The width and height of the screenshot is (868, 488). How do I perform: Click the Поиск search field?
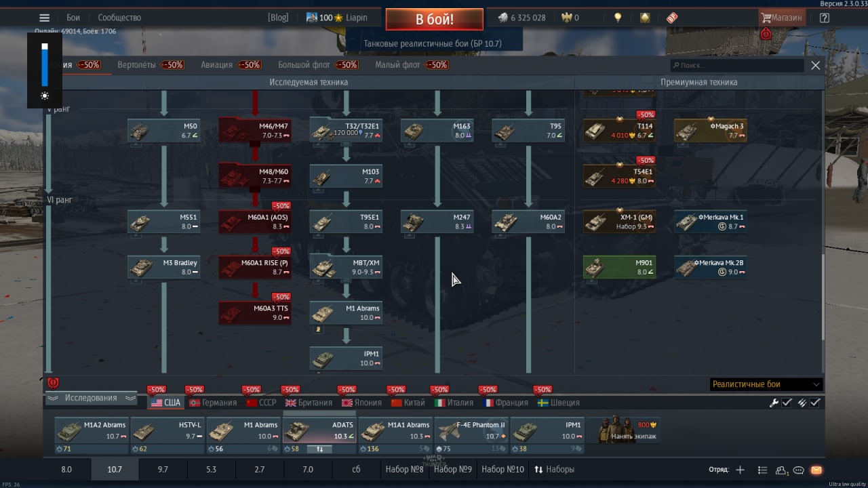point(737,65)
